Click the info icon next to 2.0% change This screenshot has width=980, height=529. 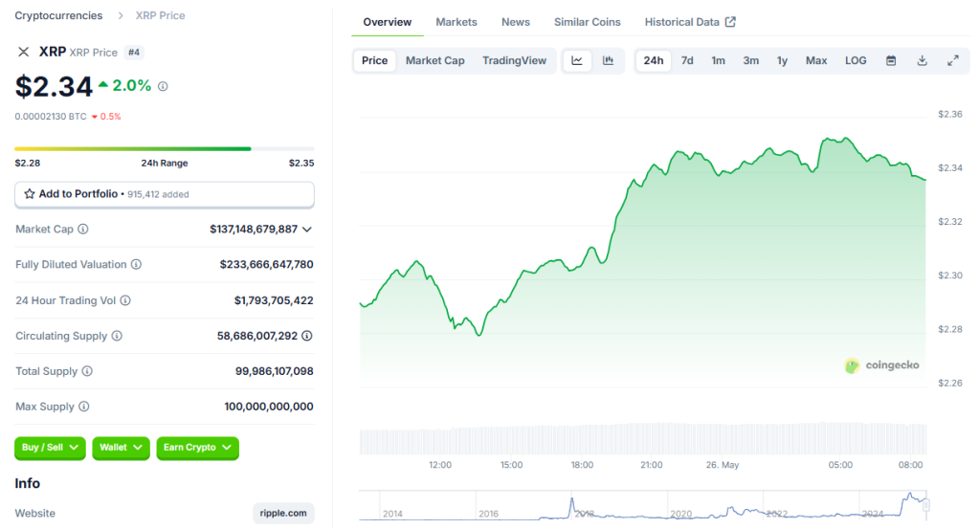pos(163,86)
